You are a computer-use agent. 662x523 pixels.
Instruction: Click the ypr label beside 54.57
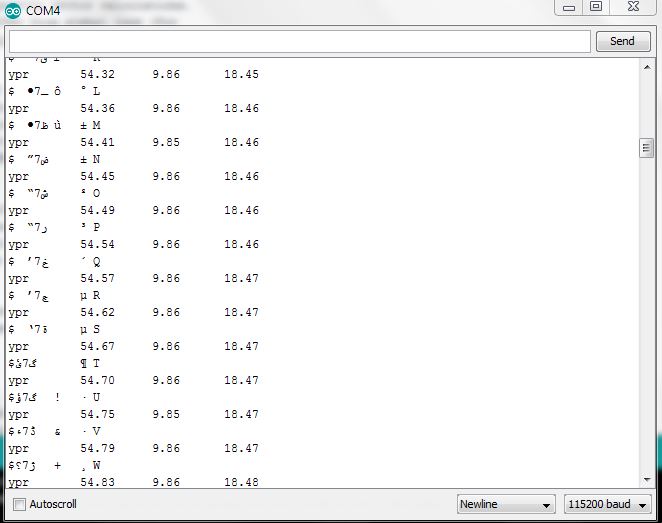[x=21, y=279]
